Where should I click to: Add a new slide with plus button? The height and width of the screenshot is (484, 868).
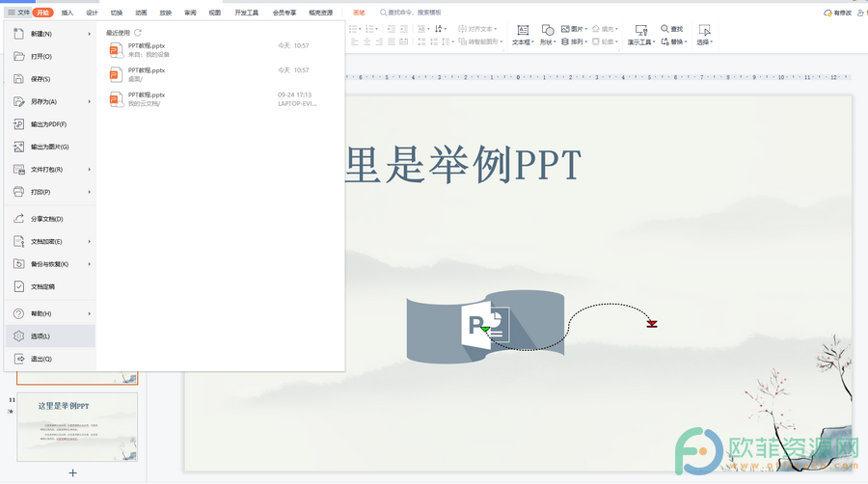coord(72,473)
